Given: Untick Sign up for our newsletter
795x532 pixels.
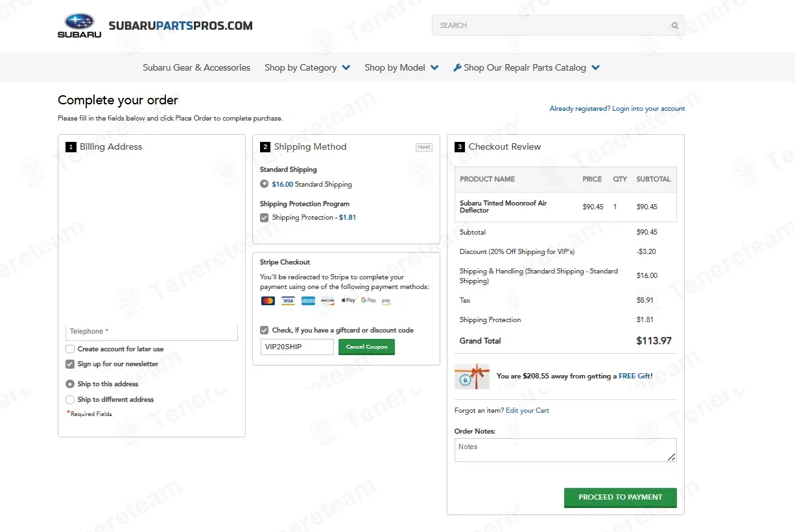Looking at the screenshot, I should 70,364.
